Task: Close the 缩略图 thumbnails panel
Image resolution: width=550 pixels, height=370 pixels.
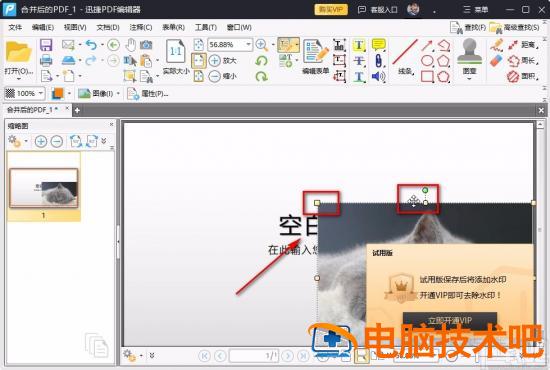Action: coord(111,125)
